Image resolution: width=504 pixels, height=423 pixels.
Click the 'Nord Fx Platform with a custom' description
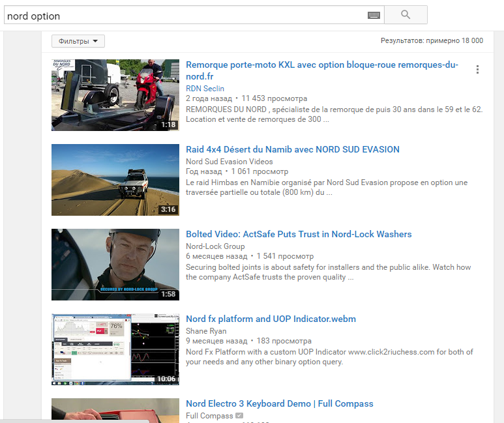point(329,357)
